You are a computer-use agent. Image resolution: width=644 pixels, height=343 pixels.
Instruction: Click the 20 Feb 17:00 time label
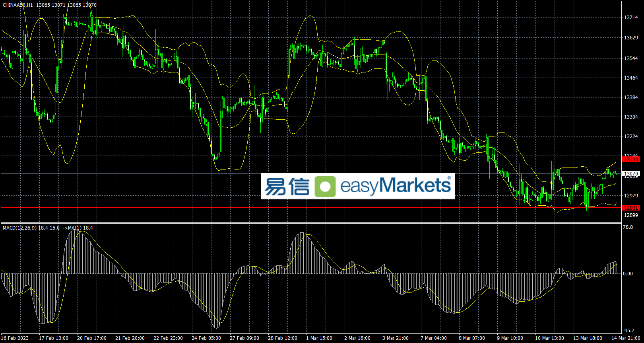(x=92, y=338)
